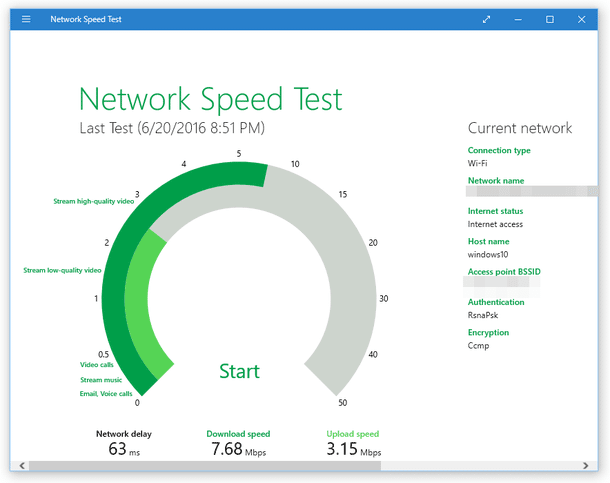The width and height of the screenshot is (610, 483).
Task: Click the 'Stream high-quality video' gauge label
Action: [x=93, y=201]
